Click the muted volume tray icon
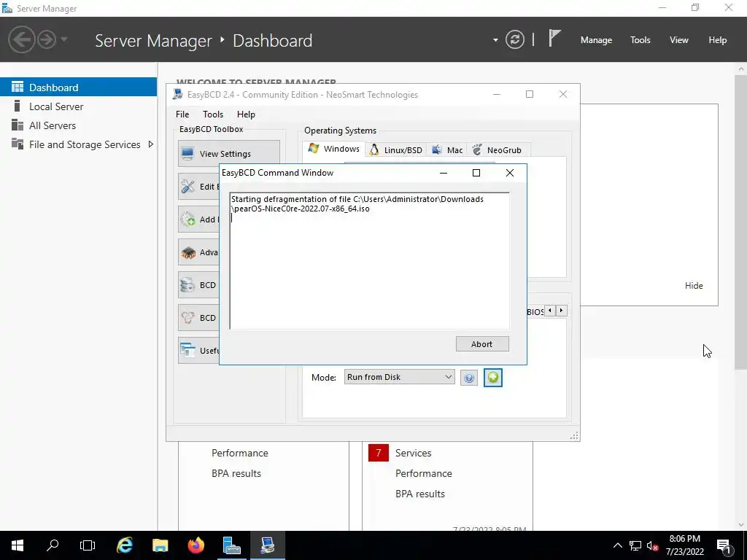Screen dimensions: 747x560 (x=652, y=545)
